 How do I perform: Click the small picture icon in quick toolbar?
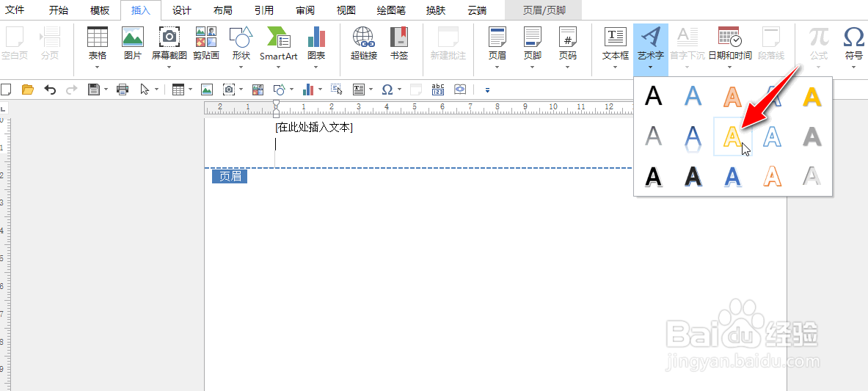206,89
